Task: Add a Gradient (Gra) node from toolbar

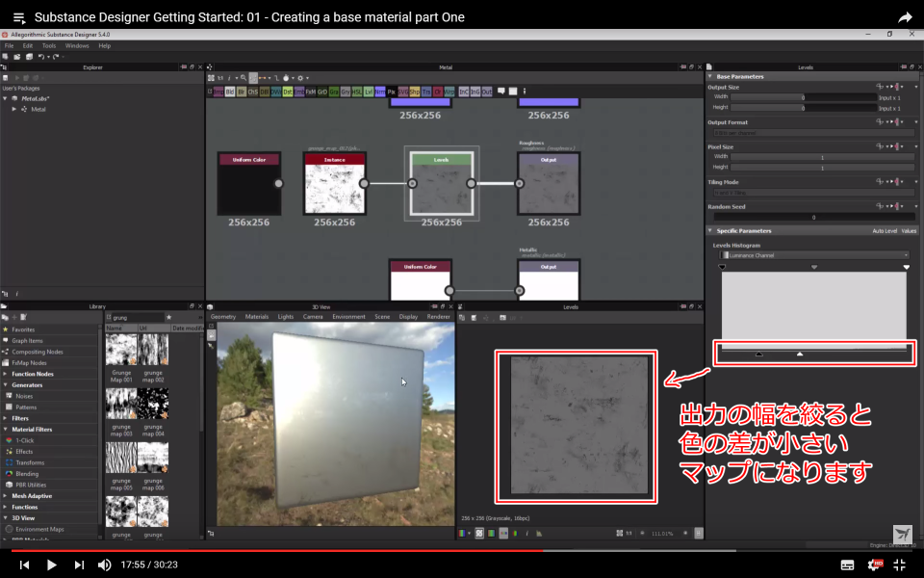Action: (334, 92)
